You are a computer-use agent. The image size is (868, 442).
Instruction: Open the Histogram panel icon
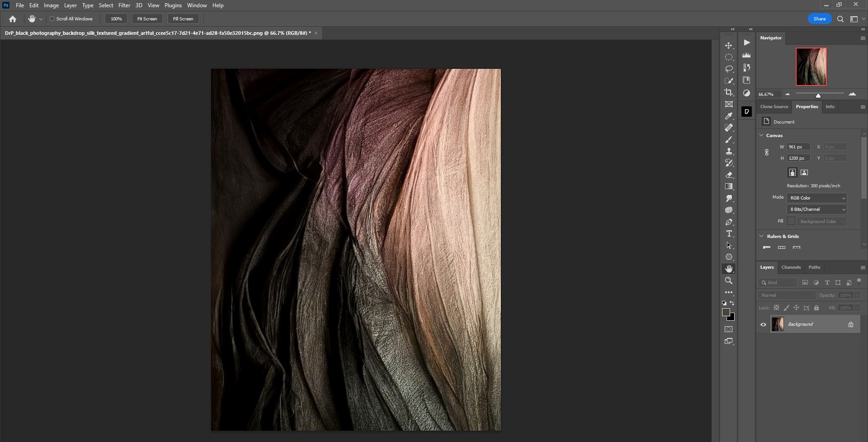(x=746, y=55)
